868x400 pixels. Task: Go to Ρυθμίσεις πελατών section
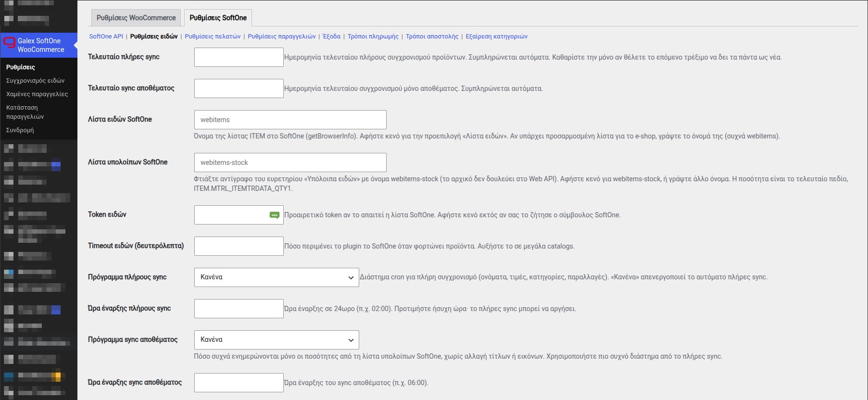(213, 37)
